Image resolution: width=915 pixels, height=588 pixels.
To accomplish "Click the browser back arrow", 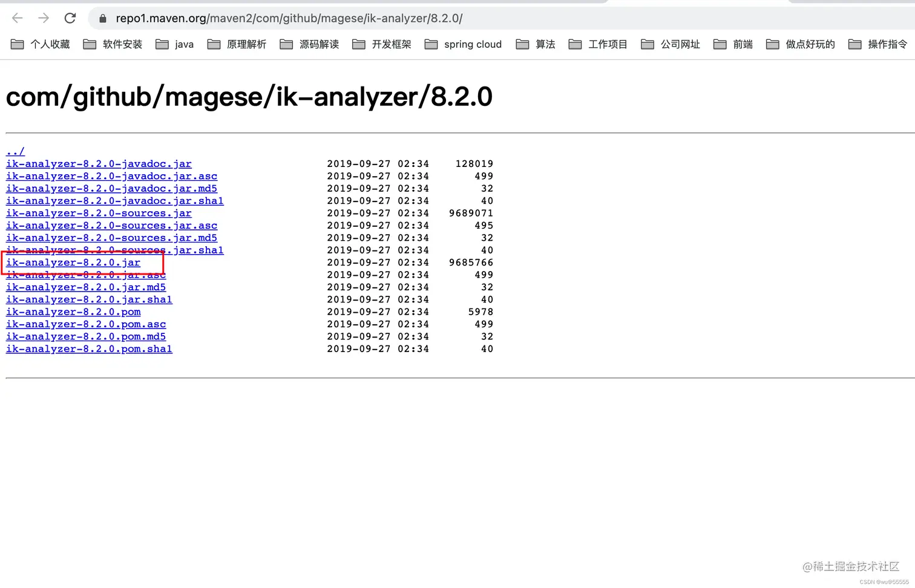I will (x=18, y=18).
